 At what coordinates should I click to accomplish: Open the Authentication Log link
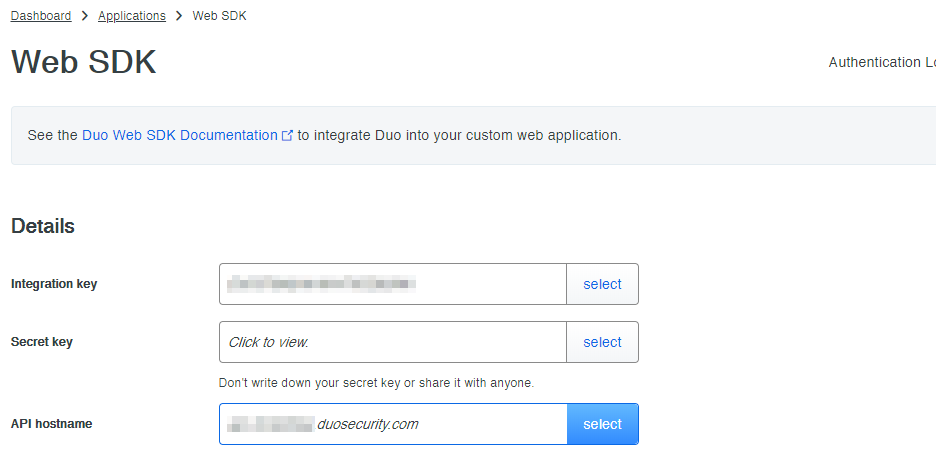tap(881, 62)
